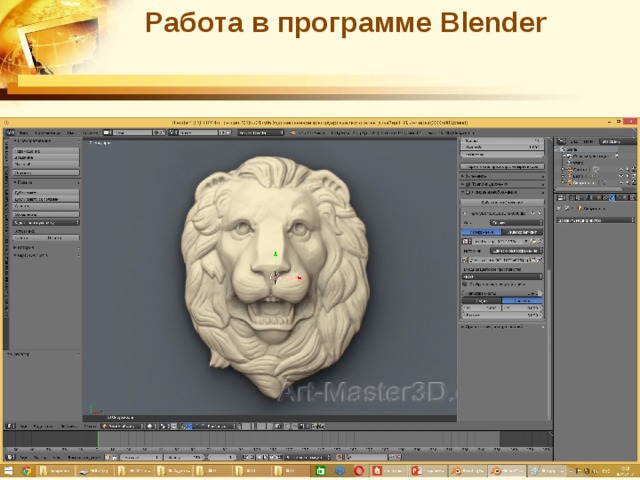Open the Object menu in 3D viewport header

click(x=90, y=426)
